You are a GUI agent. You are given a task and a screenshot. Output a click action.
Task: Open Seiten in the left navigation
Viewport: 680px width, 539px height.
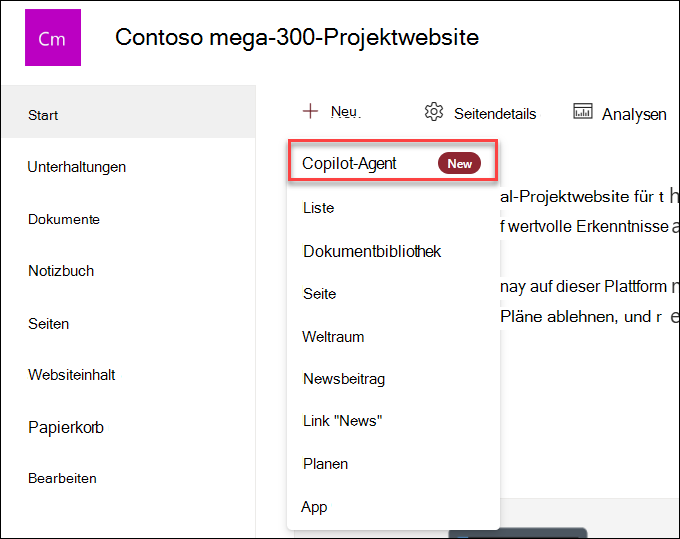coord(49,324)
